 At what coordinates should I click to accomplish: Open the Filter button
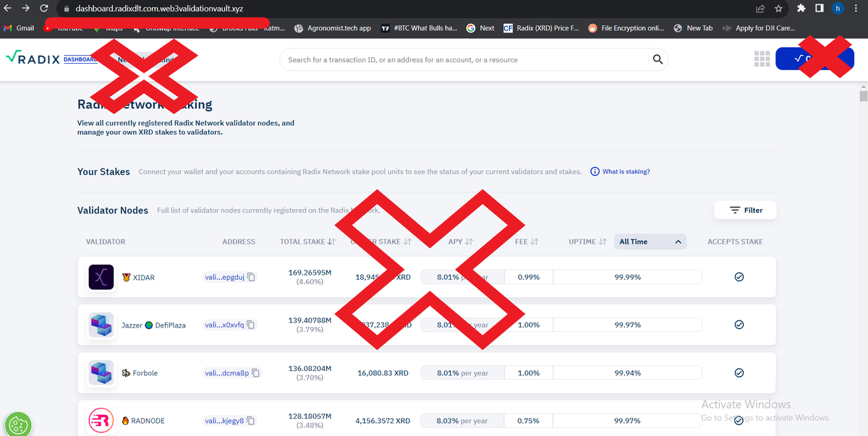746,210
